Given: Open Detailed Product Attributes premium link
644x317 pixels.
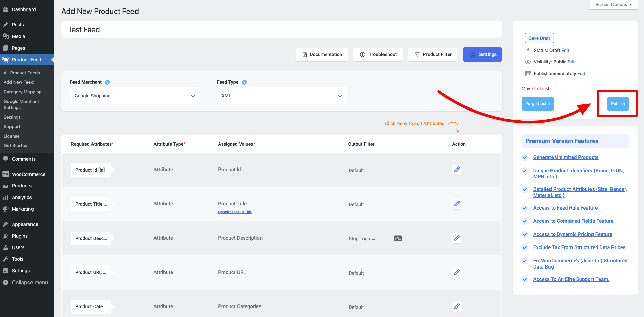Looking at the screenshot, I should pyautogui.click(x=580, y=192).
